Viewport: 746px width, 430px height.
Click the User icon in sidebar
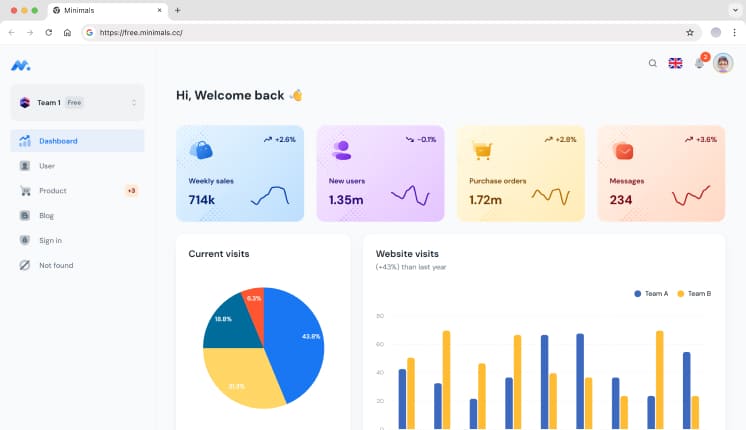point(25,166)
